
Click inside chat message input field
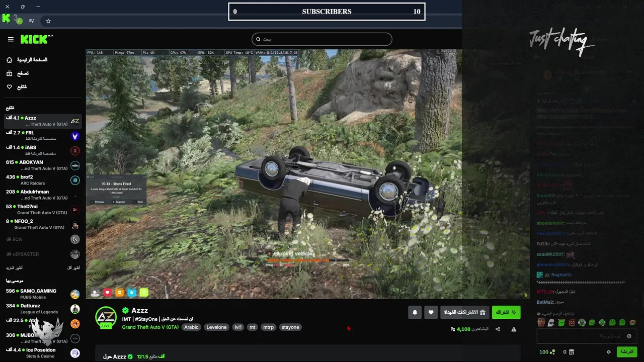click(x=587, y=336)
